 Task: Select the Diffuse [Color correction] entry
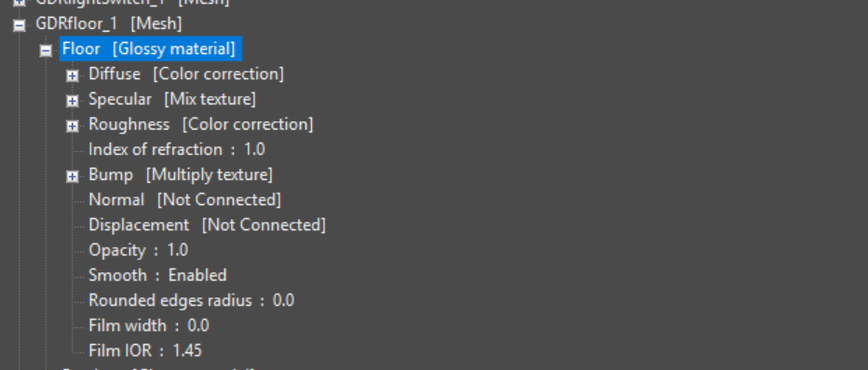[x=186, y=75]
